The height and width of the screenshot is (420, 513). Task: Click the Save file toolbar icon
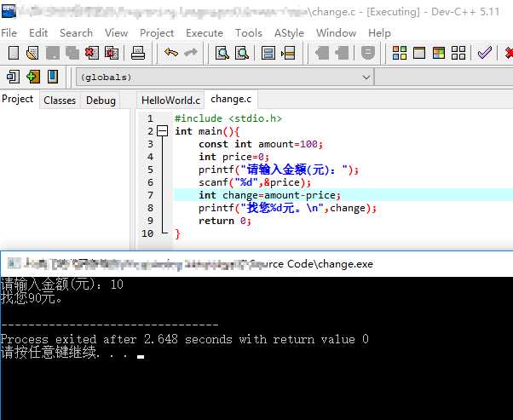coord(52,53)
